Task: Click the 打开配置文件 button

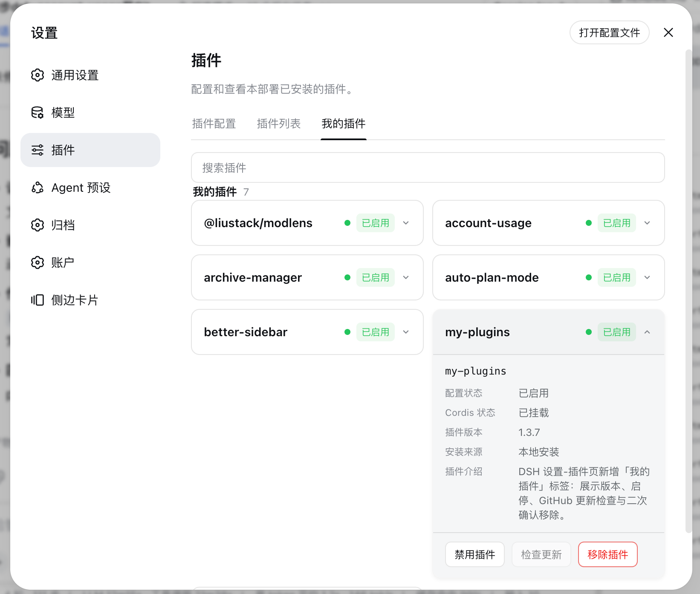Action: point(610,32)
